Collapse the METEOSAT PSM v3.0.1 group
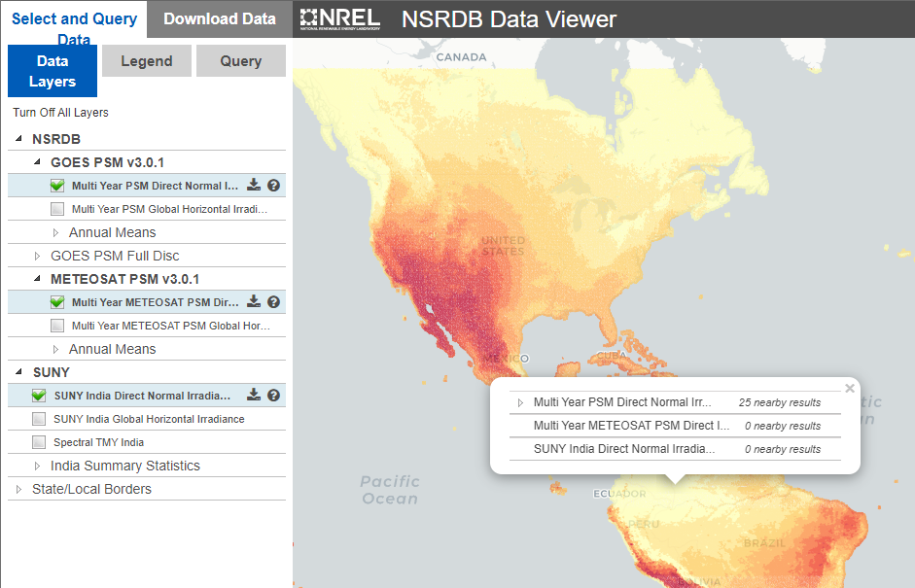Screen dimensions: 915x588 (39, 279)
